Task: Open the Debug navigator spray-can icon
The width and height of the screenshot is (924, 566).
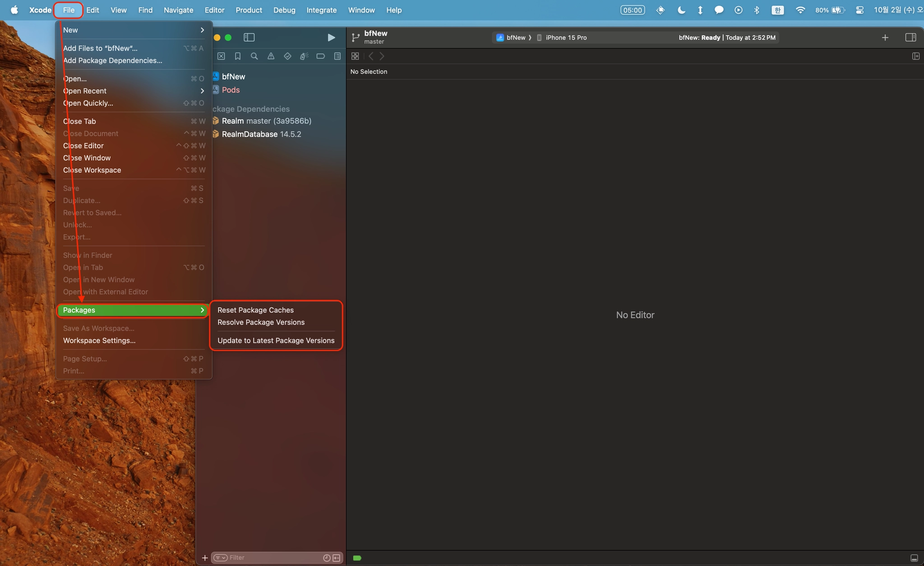Action: pos(304,56)
